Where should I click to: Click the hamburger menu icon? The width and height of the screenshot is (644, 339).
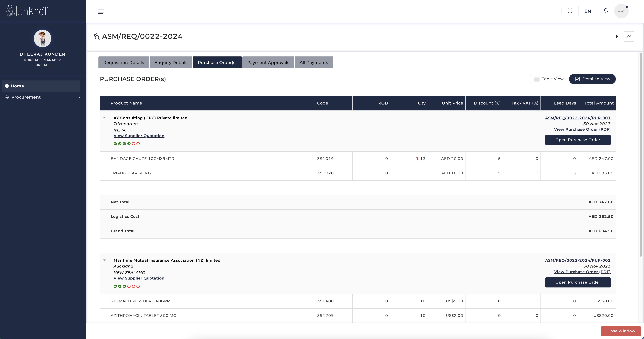pos(101,11)
